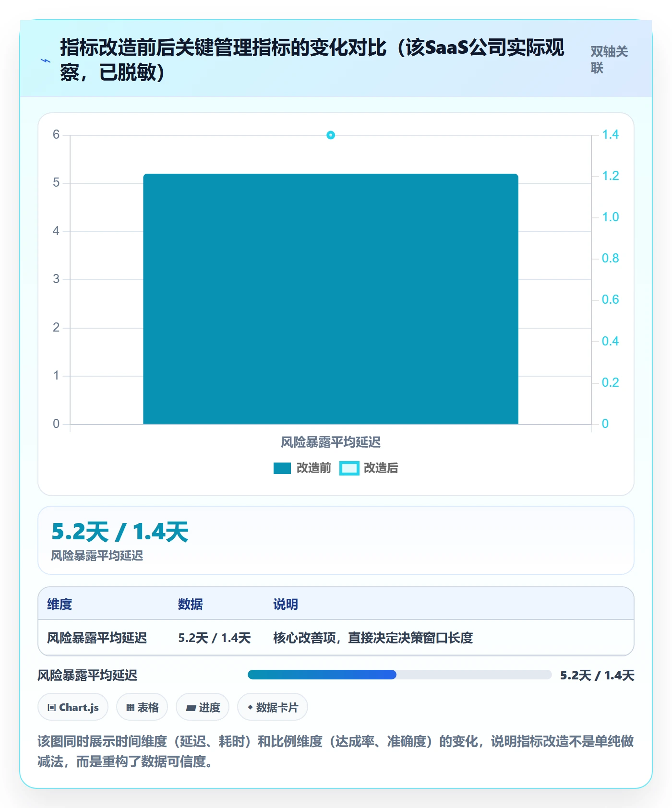Click table cell 风险暴露平均延迟
The width and height of the screenshot is (672, 808).
pyautogui.click(x=97, y=638)
